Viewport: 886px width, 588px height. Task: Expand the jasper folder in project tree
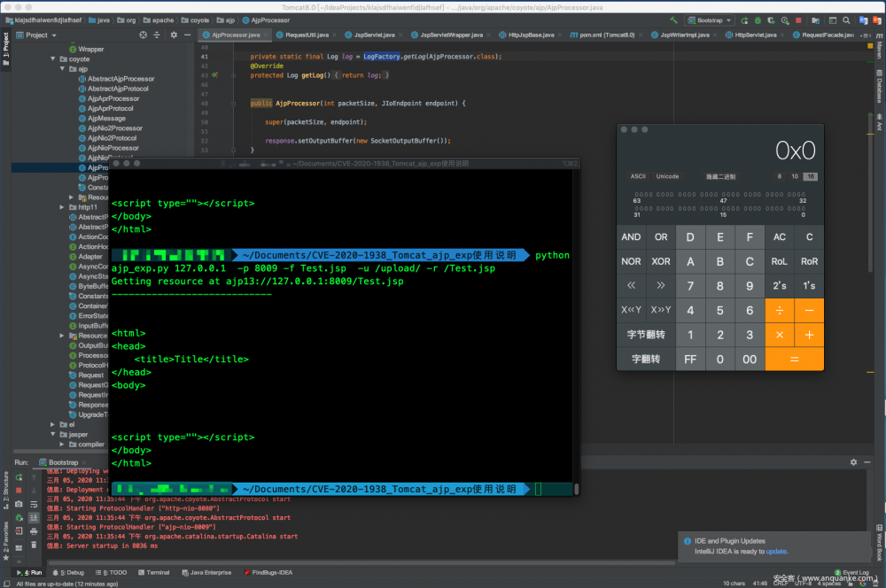click(x=52, y=435)
